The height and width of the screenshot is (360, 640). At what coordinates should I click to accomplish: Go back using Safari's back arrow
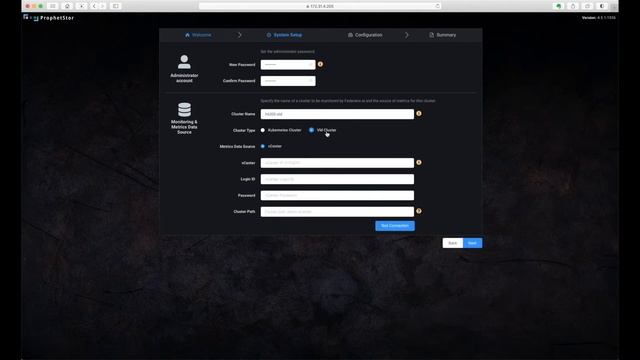click(94, 6)
